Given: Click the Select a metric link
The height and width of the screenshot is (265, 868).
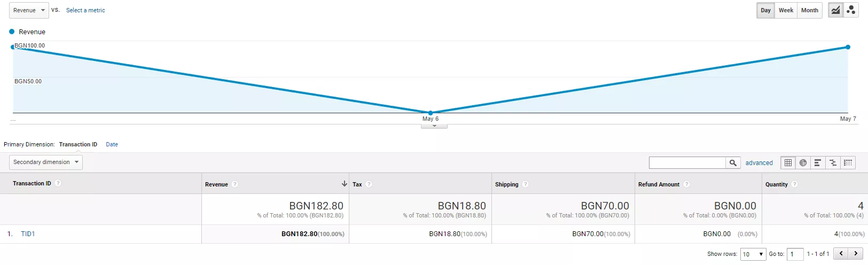Looking at the screenshot, I should tap(85, 10).
